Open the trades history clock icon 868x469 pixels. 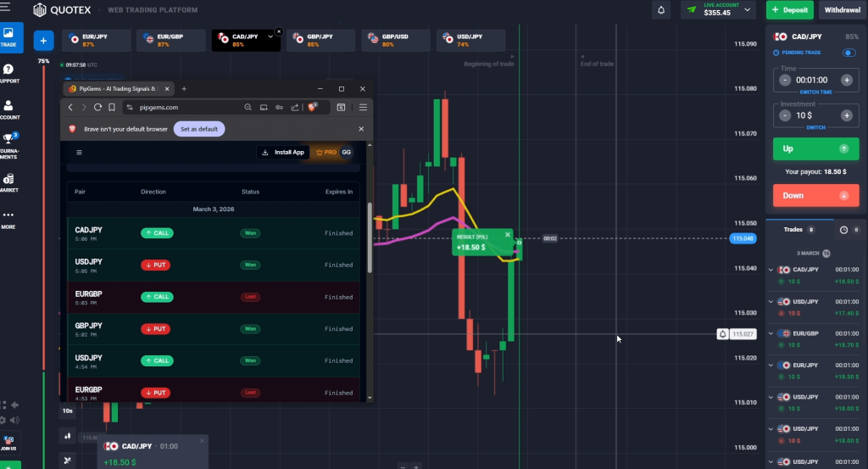(843, 230)
